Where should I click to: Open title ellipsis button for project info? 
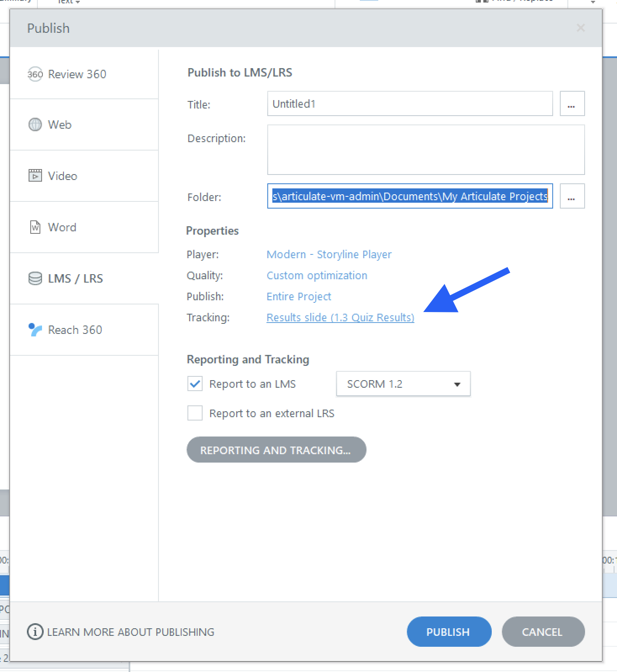[572, 104]
